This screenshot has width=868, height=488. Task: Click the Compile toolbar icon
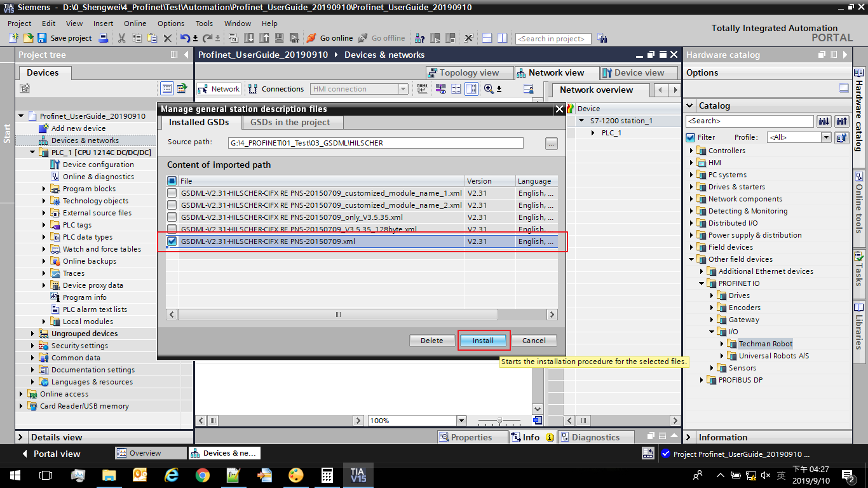[233, 38]
